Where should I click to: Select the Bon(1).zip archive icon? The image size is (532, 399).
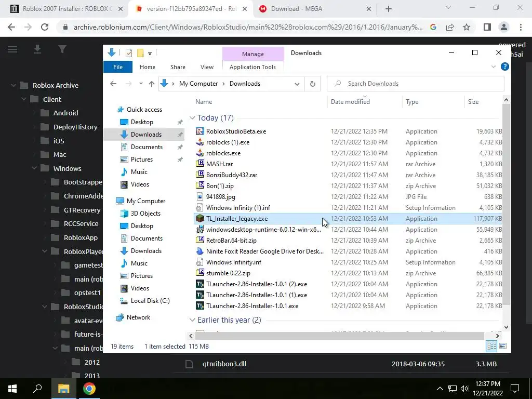point(200,186)
